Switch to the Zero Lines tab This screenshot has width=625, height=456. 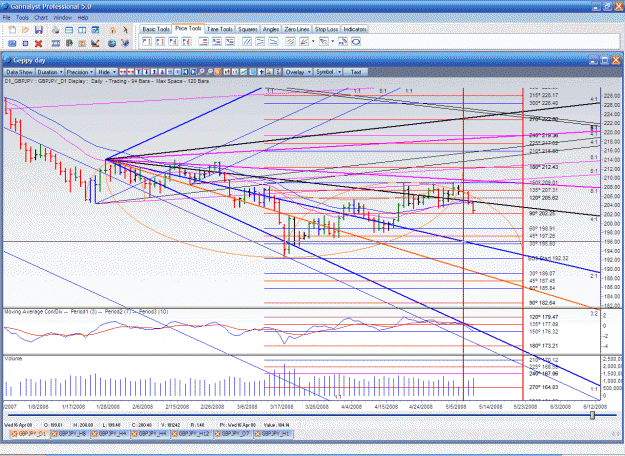[297, 29]
